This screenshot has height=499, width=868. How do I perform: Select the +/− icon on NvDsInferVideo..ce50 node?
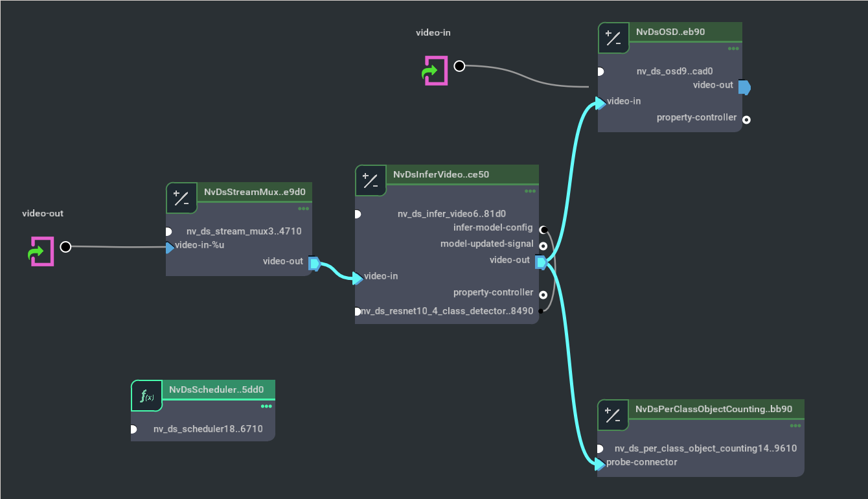coord(371,180)
